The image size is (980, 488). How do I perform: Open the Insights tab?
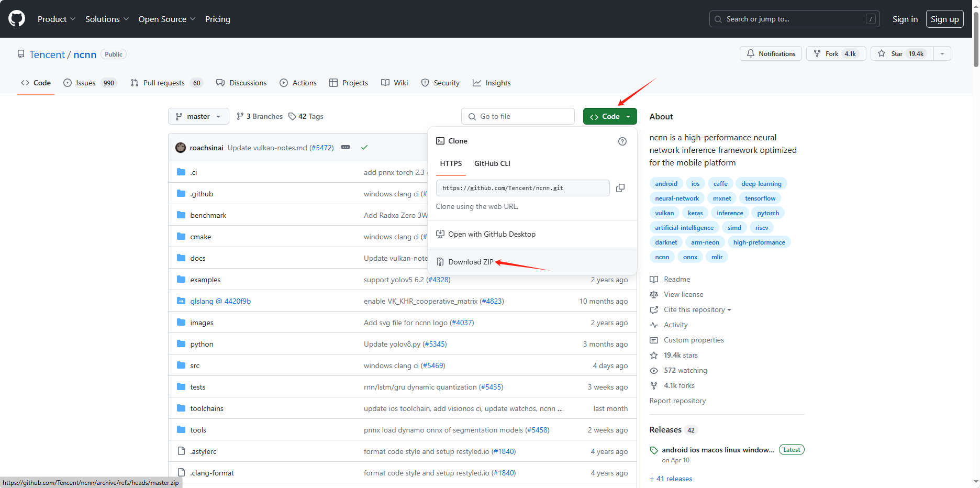coord(492,83)
